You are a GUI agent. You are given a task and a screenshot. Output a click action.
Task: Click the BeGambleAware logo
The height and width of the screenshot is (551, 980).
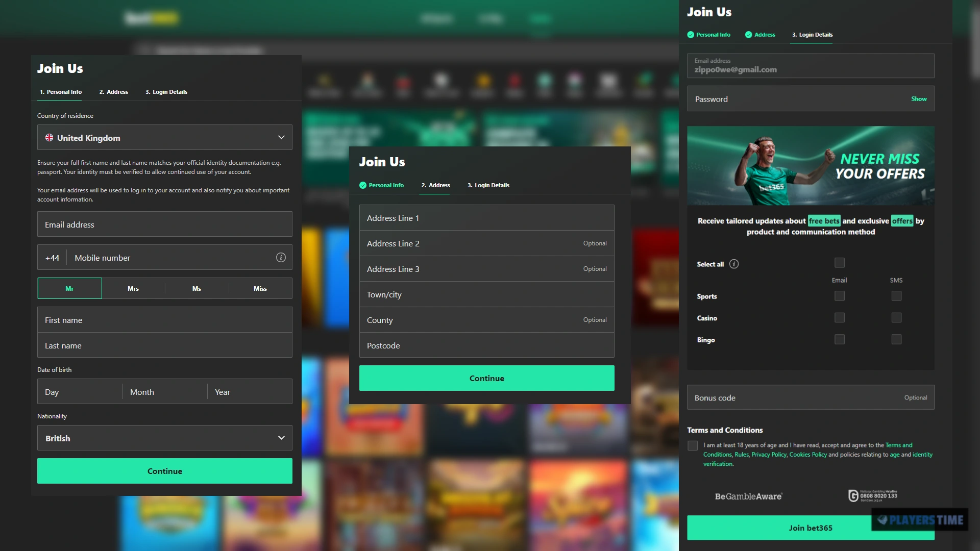pyautogui.click(x=748, y=496)
